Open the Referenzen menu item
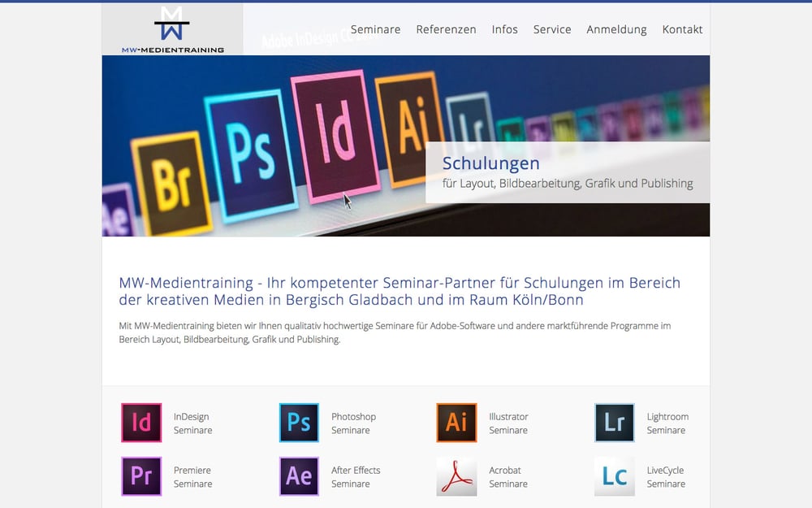 tap(446, 29)
